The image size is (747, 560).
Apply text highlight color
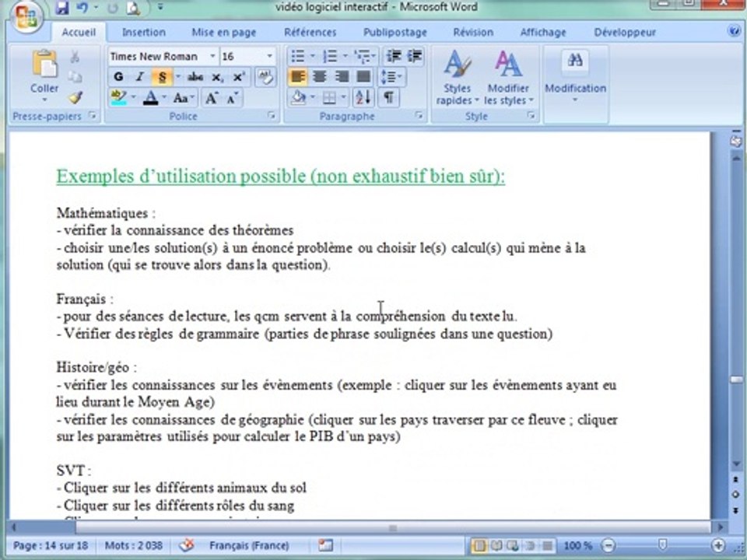tap(118, 98)
